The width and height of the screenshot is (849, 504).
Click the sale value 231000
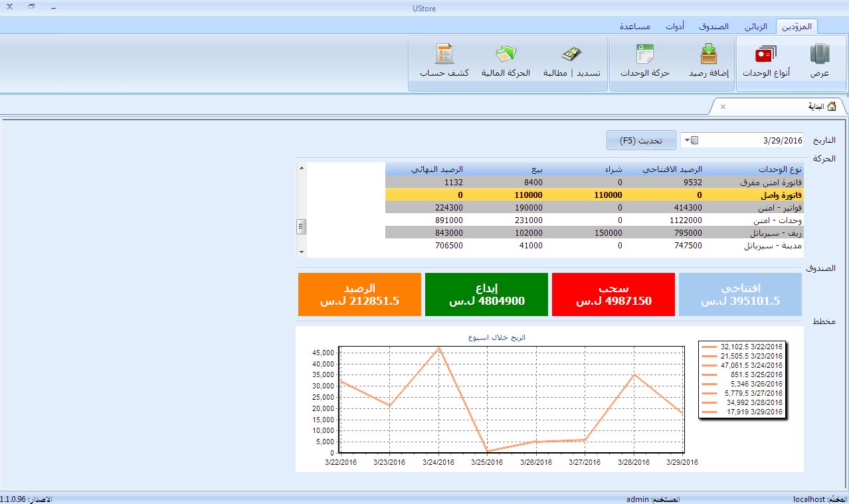pos(528,220)
